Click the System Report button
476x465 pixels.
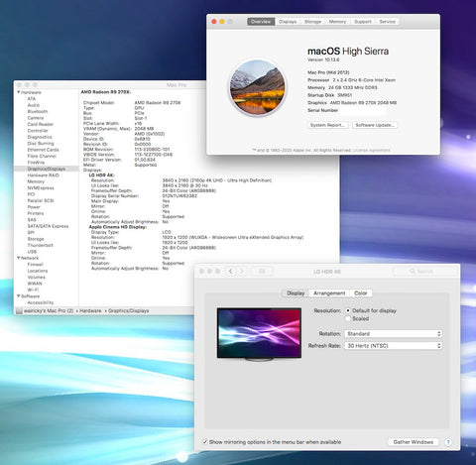pyautogui.click(x=327, y=125)
